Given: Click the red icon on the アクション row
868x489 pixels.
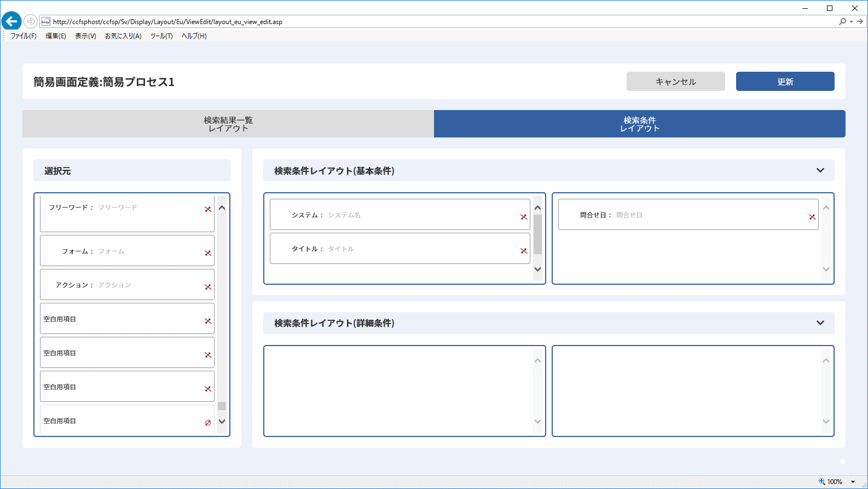Looking at the screenshot, I should [208, 287].
